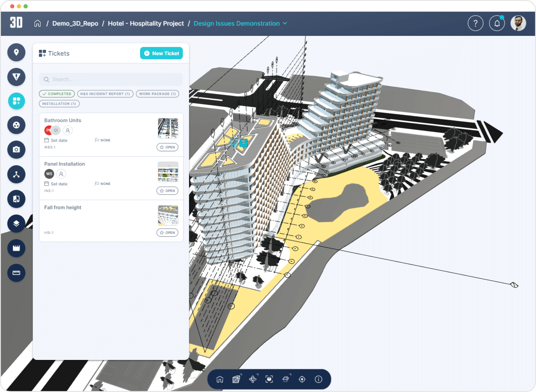Open the model info icon
Image resolution: width=536 pixels, height=392 pixels.
318,379
